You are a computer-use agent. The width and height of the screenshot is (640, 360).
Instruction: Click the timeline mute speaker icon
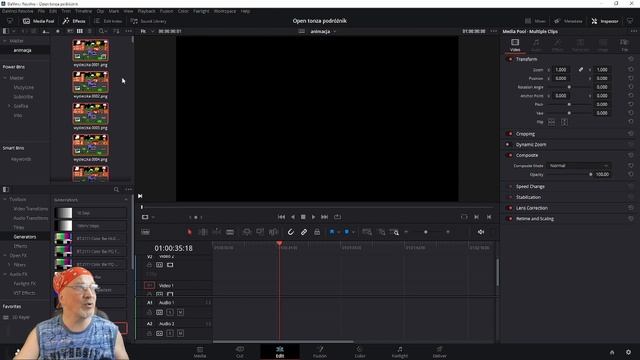point(481,232)
